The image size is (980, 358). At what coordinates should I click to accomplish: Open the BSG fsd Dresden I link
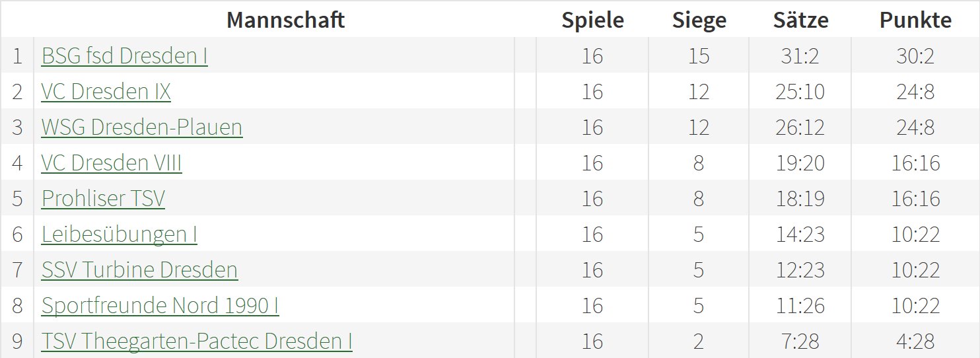(124, 56)
